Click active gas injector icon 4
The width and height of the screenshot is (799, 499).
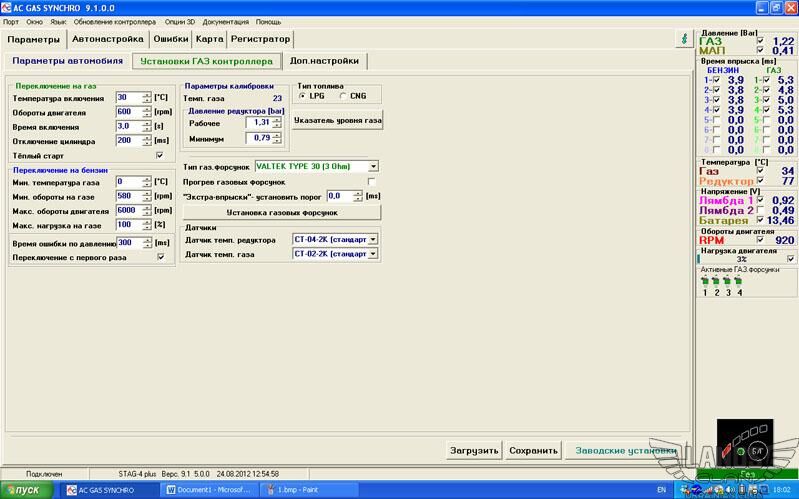click(740, 281)
